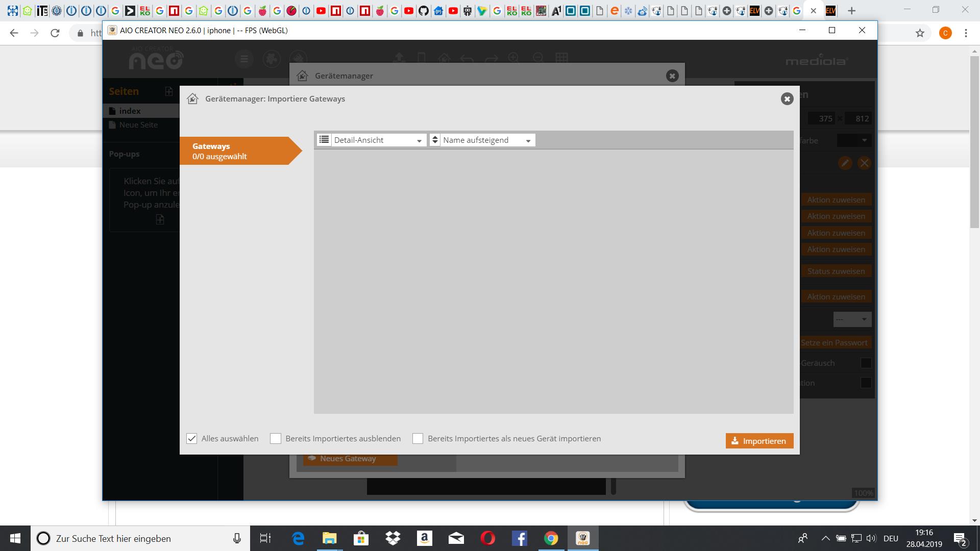Click the zoom out magnifier icon

[538, 58]
